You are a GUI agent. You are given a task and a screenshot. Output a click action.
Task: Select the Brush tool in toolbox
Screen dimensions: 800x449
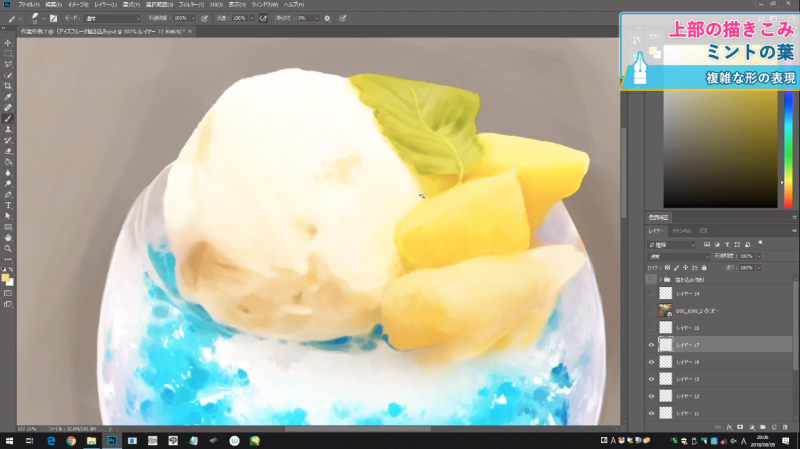coord(8,118)
